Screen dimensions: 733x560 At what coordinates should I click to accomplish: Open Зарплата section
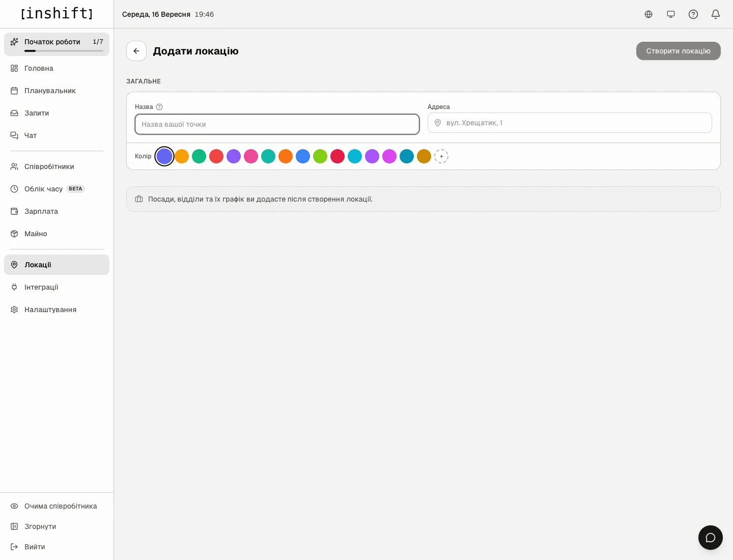tap(57, 211)
